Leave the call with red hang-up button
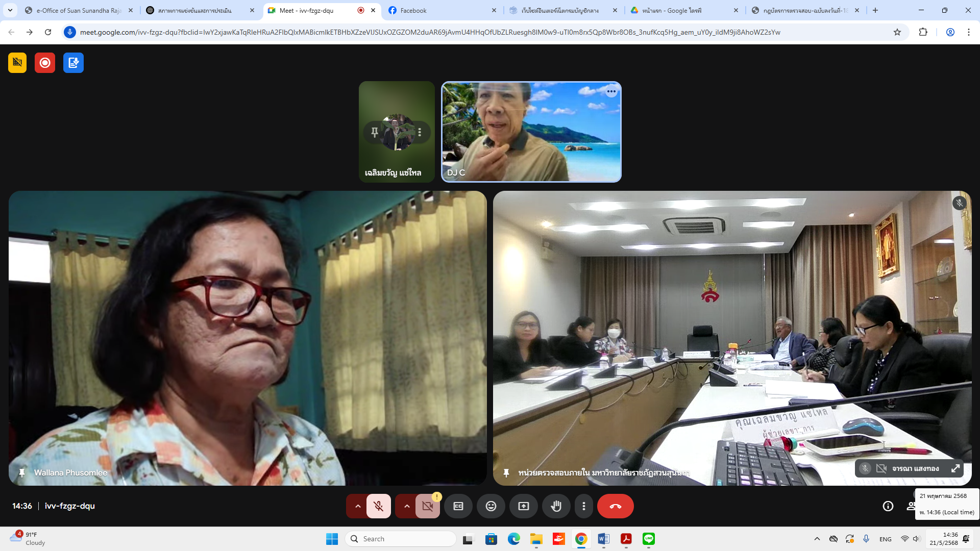Screen dimensions: 980x551 [x=615, y=506]
